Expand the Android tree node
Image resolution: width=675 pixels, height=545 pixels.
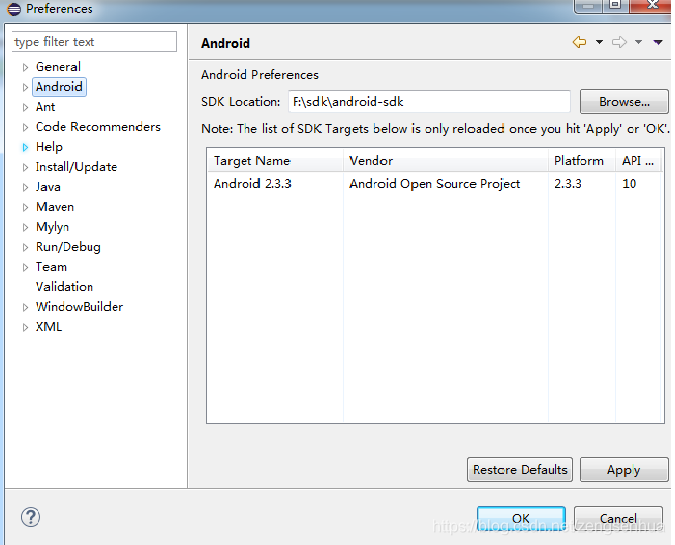[25, 87]
